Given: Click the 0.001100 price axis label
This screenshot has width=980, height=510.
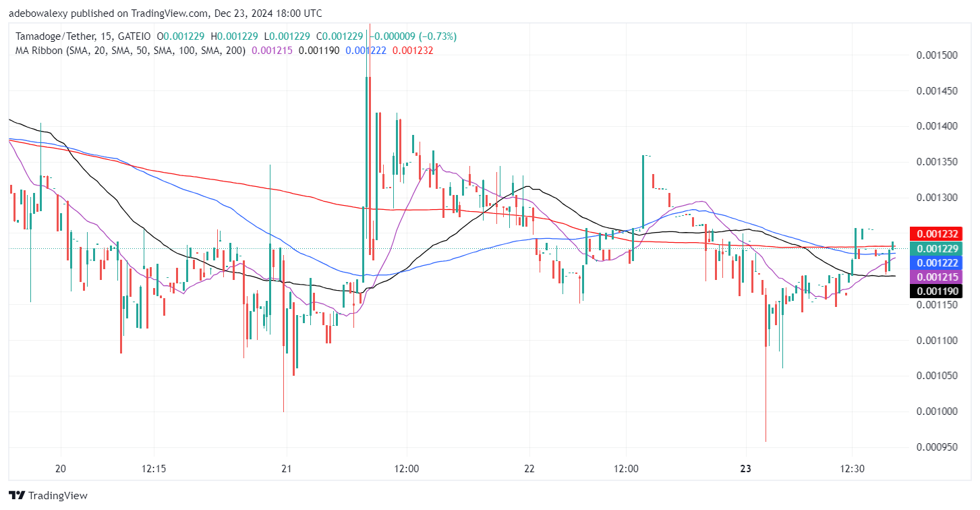Looking at the screenshot, I should click(x=938, y=341).
